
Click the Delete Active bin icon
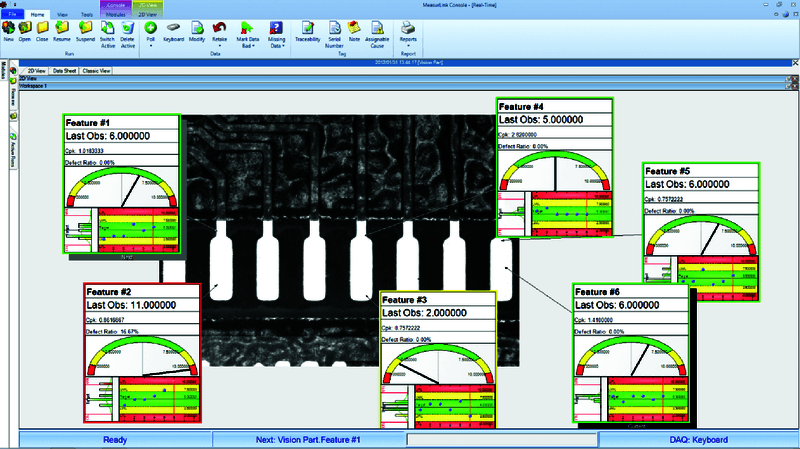(x=128, y=28)
